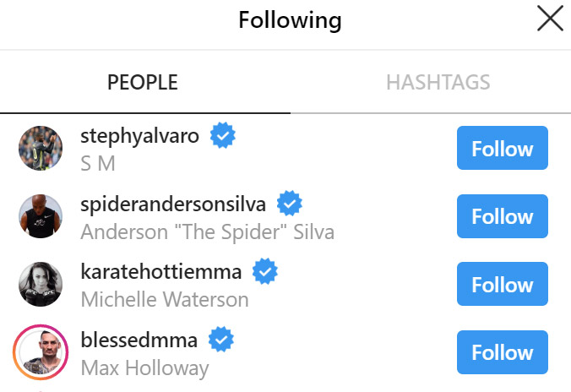The image size is (571, 392).
Task: Close the Following dialog with the X
Action: click(550, 19)
